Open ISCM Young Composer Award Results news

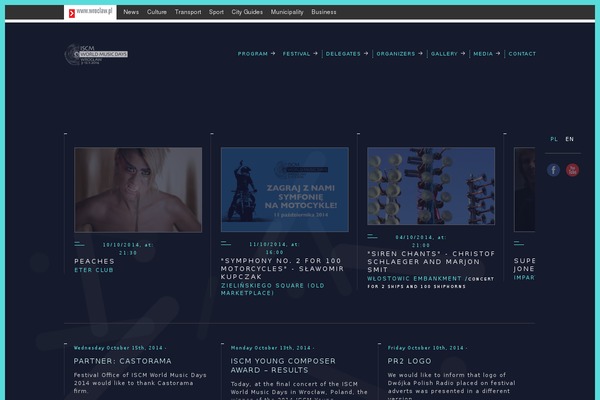pos(283,366)
